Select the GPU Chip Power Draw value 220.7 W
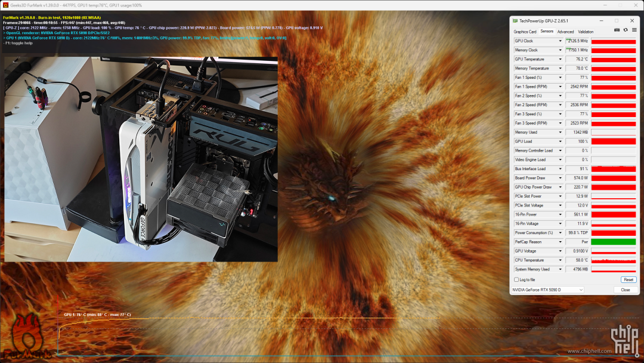 [577, 187]
